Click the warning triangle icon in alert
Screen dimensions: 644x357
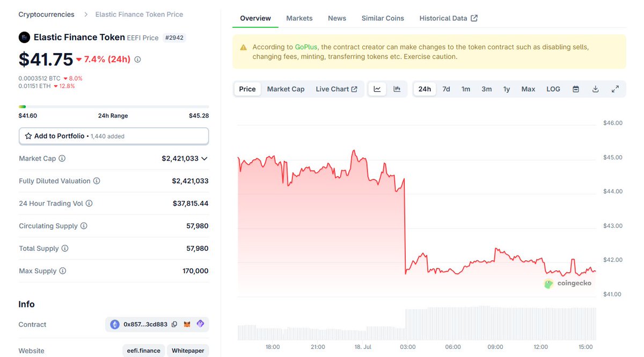(244, 47)
